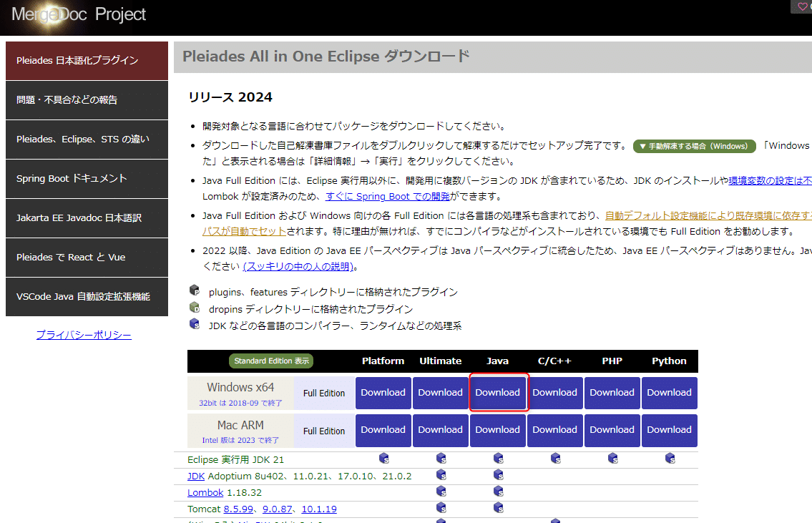Open the プライバシーポリシー link
The image size is (812, 523).
tap(84, 335)
